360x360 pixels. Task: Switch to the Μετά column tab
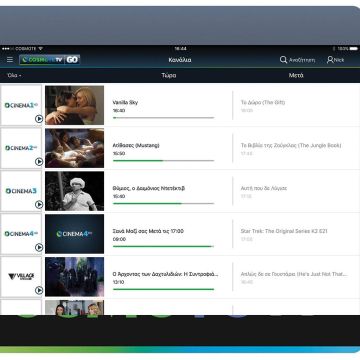(296, 75)
